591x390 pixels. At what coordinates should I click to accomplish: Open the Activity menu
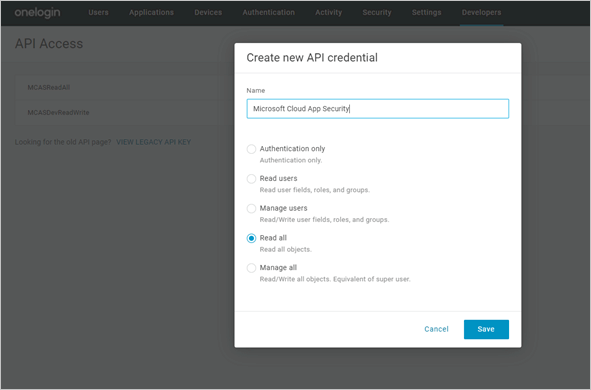point(329,12)
